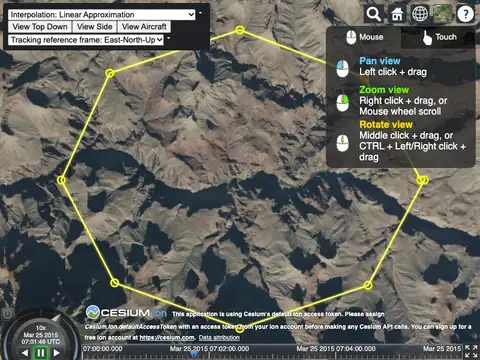Open the https://cesium.com link
The height and width of the screenshot is (360, 480).
click(167, 338)
